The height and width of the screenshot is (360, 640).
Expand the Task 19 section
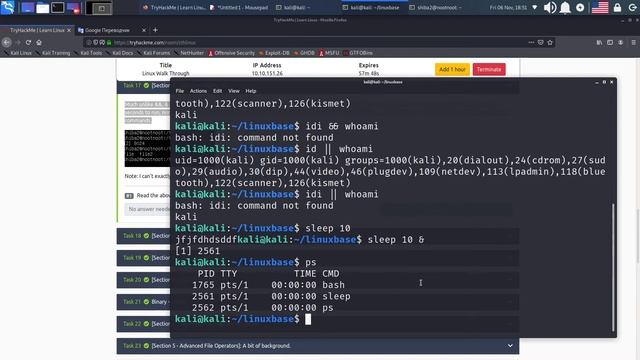144,258
